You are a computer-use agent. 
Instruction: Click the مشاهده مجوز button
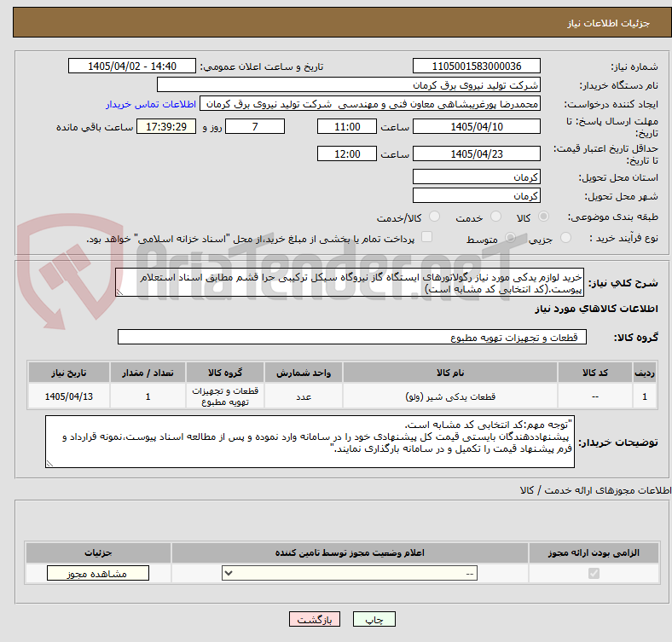coord(98,574)
